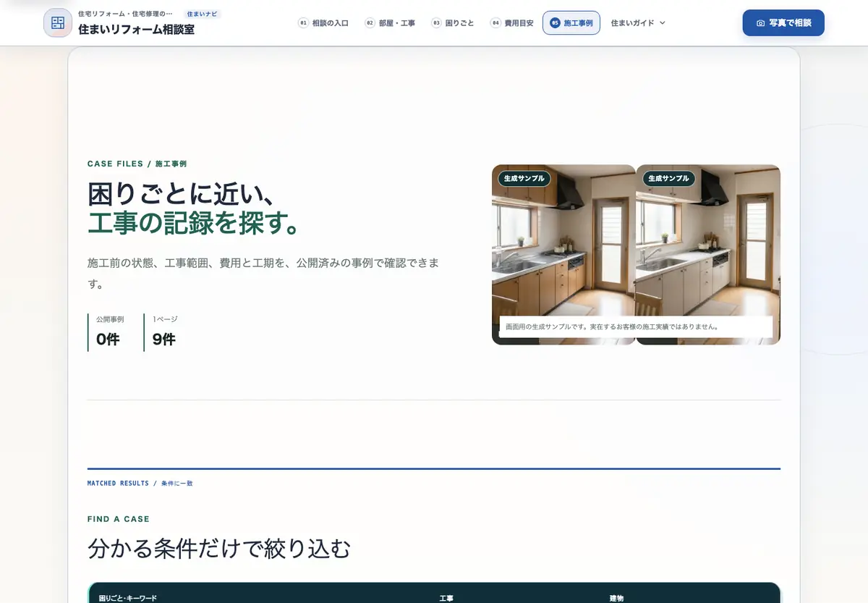Viewport: 868px width, 603px height.
Task: Select the 施工事例 active tab
Action: 571,23
